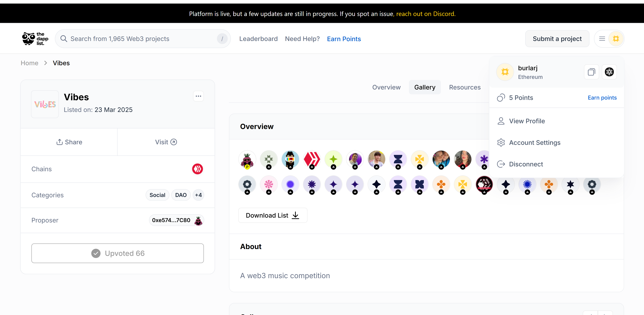Click the Visit button
Viewport: 644px width, 315px height.
(166, 142)
